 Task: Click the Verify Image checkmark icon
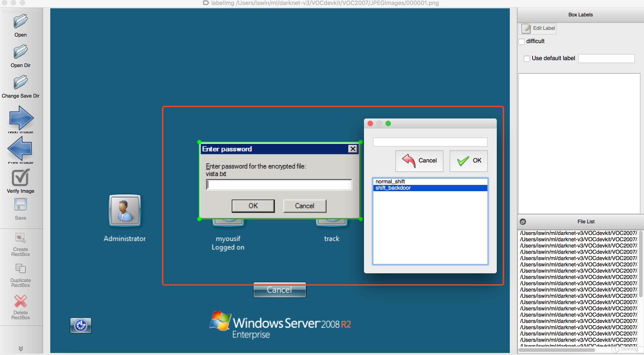click(20, 178)
